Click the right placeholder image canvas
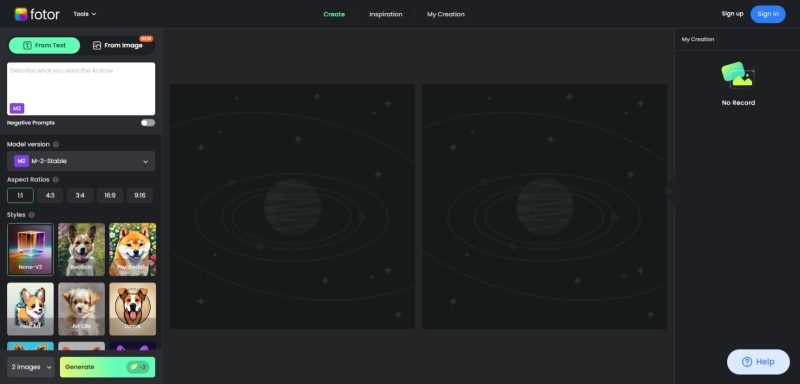 coord(544,207)
